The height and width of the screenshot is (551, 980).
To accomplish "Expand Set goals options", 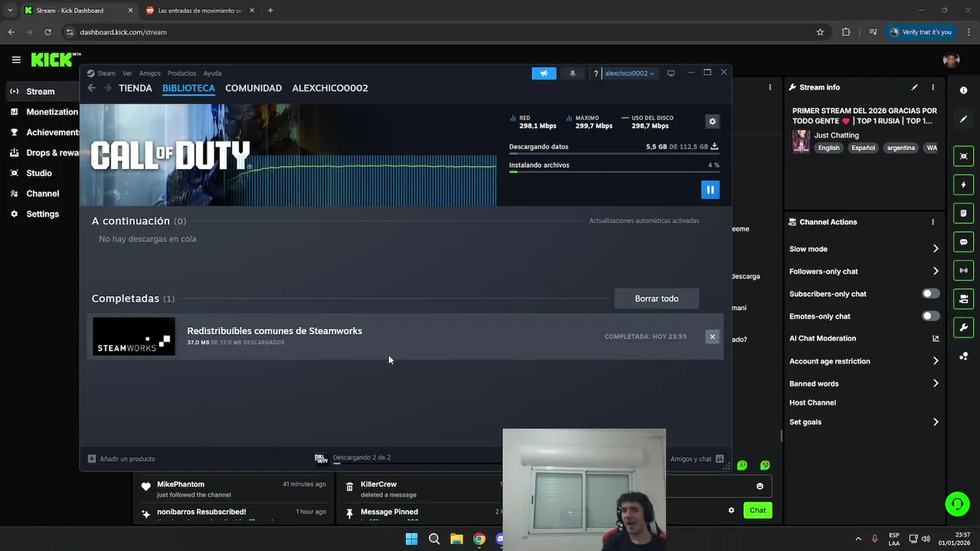I will pyautogui.click(x=936, y=422).
